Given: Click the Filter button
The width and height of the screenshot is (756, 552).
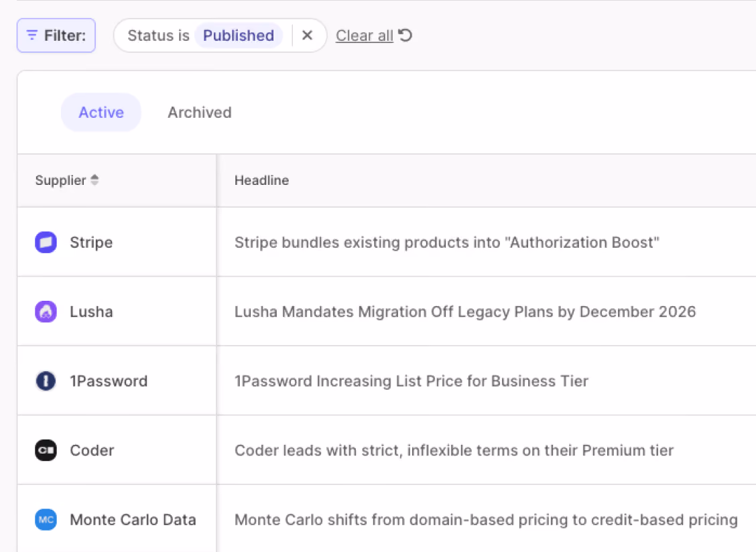Looking at the screenshot, I should click(x=56, y=36).
